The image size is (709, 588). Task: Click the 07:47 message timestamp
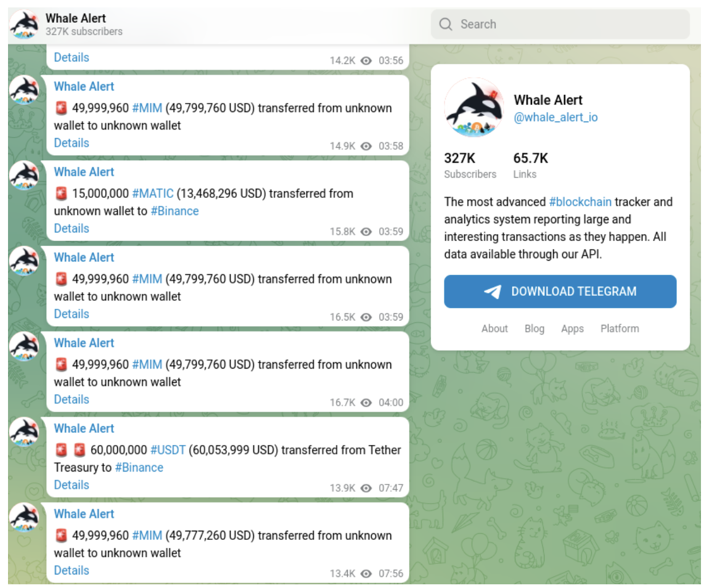pos(391,488)
